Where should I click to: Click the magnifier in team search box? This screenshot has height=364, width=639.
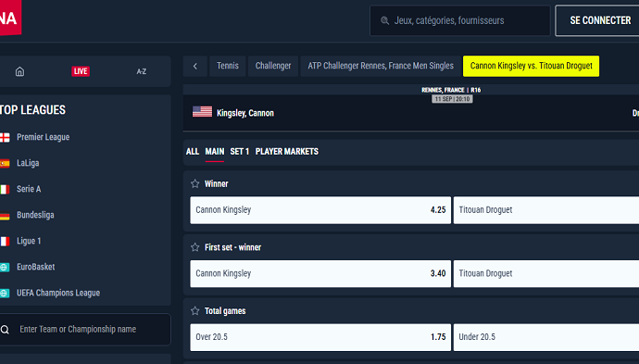click(5, 330)
